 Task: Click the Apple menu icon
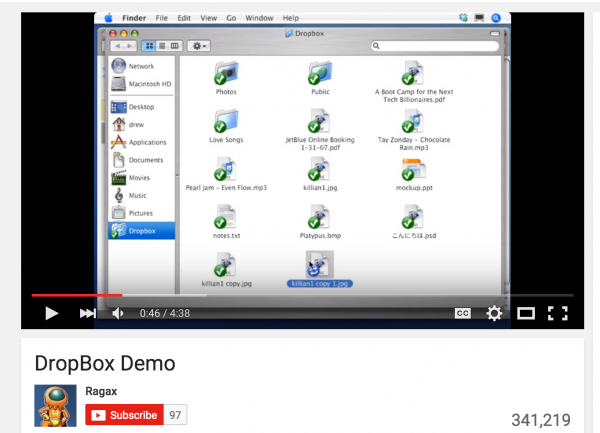(x=108, y=18)
